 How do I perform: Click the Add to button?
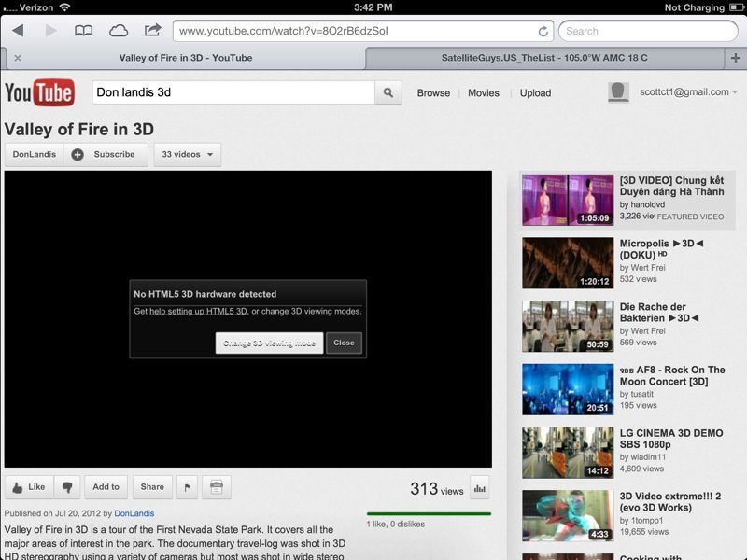[x=106, y=487]
